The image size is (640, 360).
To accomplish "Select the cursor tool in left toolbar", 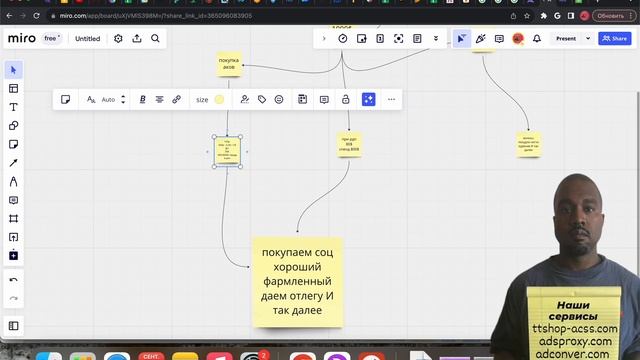I will click(x=13, y=70).
